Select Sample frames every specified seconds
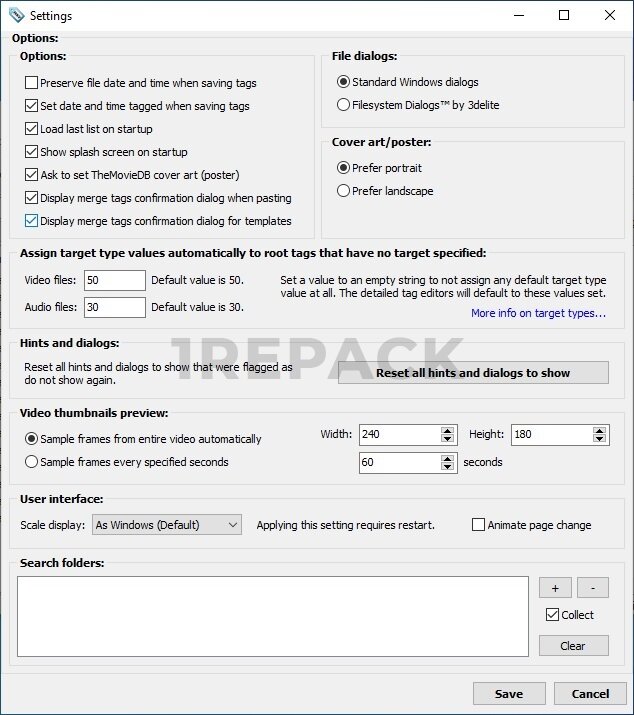The height and width of the screenshot is (715, 634). click(x=32, y=462)
